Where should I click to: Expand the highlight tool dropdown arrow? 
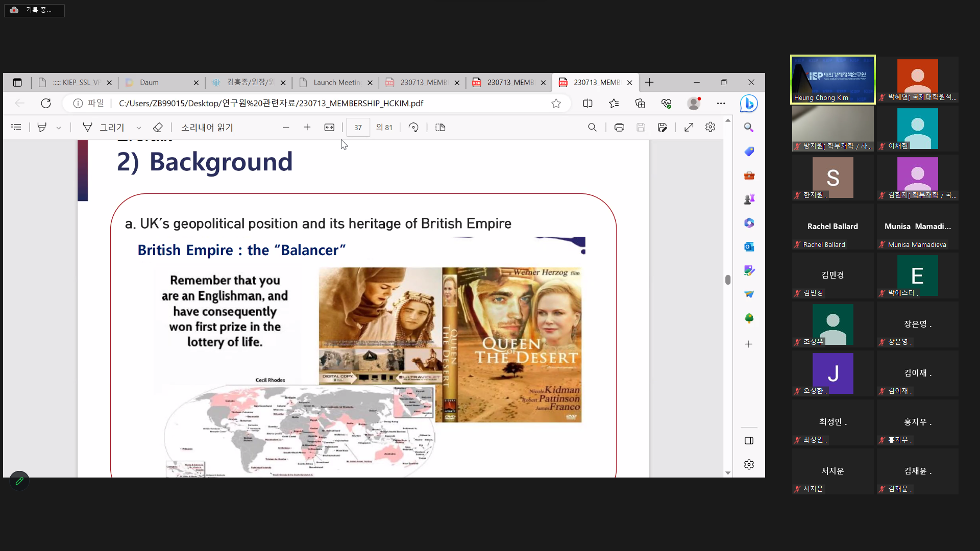click(59, 128)
